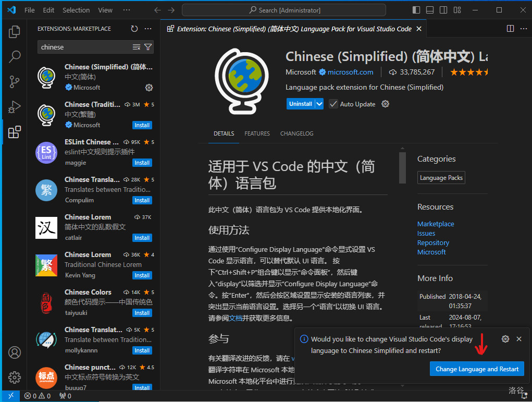Toggle primary side bar layout button
Viewport: 532px width, 402px height.
pos(416,10)
